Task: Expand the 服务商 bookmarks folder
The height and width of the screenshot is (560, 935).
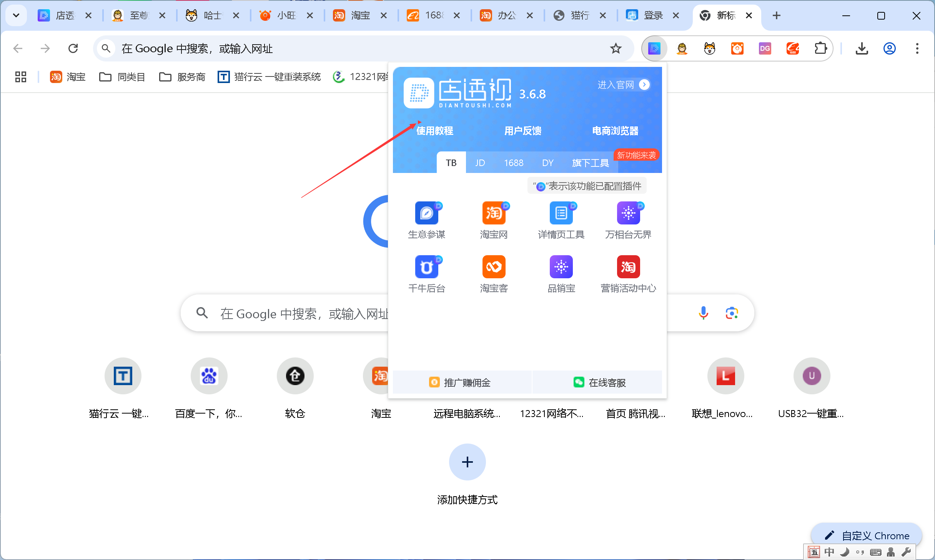Action: (x=182, y=77)
